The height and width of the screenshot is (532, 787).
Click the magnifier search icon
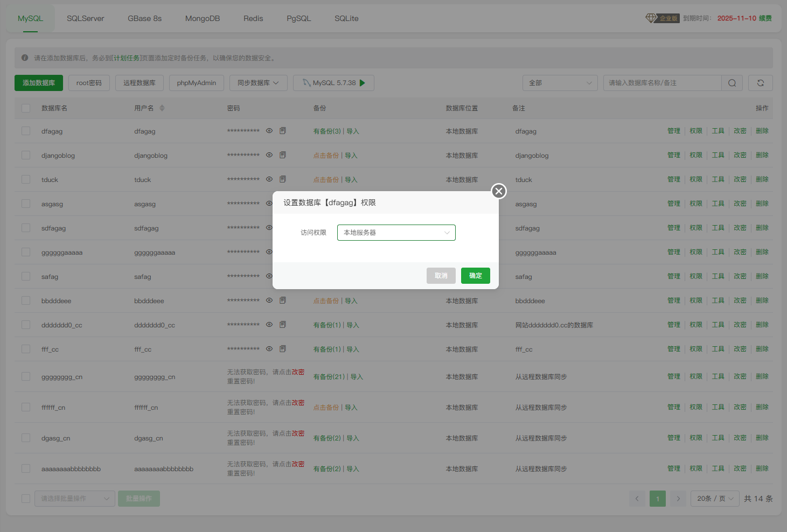pos(732,83)
